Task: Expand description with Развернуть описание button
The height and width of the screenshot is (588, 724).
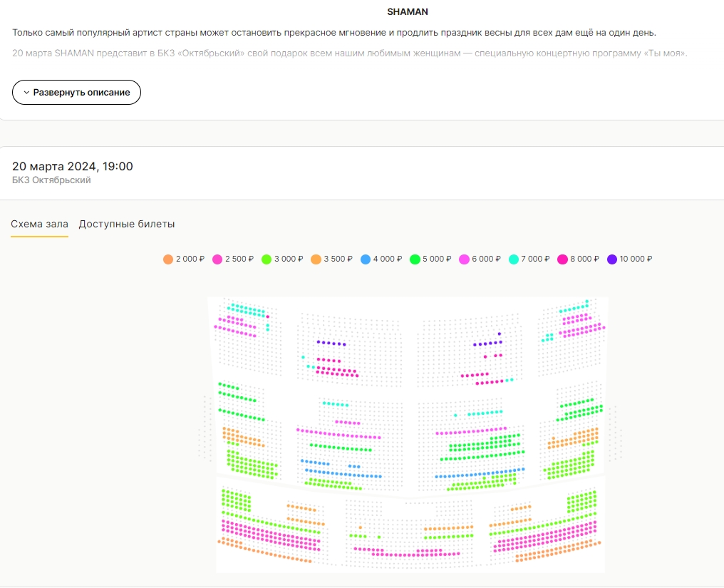Action: tap(76, 93)
